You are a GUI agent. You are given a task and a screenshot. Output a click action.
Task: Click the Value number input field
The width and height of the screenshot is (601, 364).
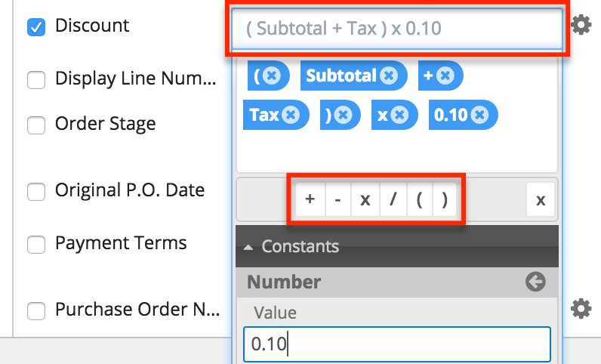tap(396, 344)
